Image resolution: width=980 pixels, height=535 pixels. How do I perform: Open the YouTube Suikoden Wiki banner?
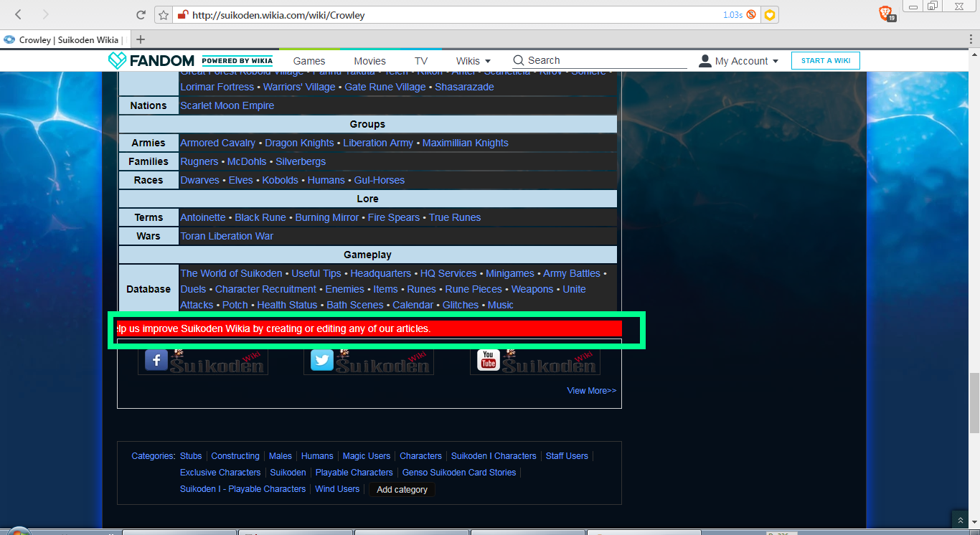[535, 361]
